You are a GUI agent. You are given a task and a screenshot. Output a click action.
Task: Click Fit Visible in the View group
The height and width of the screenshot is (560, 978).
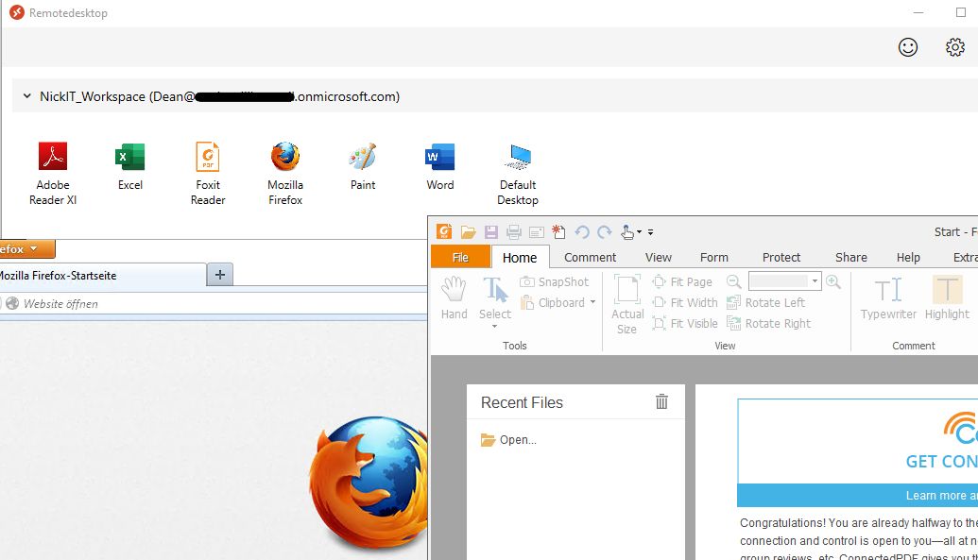[x=685, y=323]
